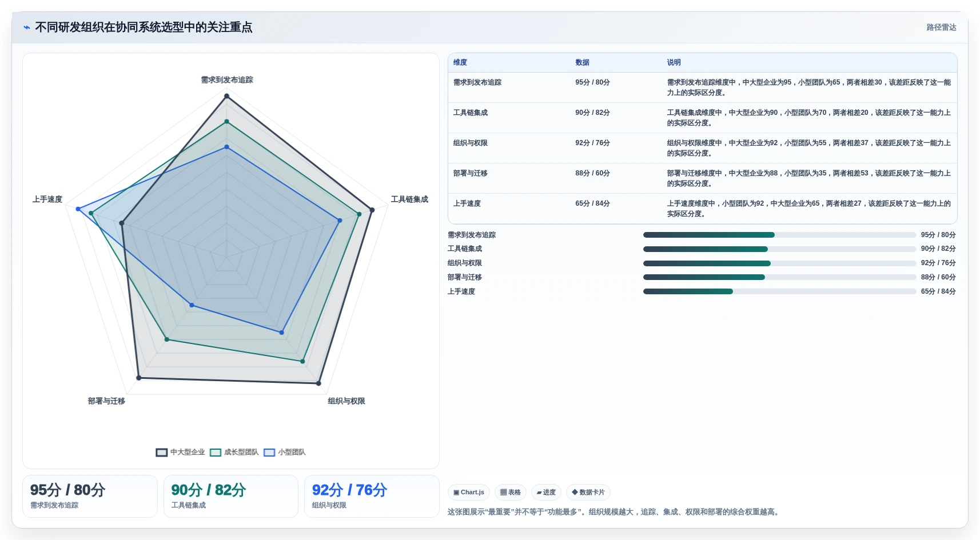Click the 组织与权限 progress bar

point(780,263)
